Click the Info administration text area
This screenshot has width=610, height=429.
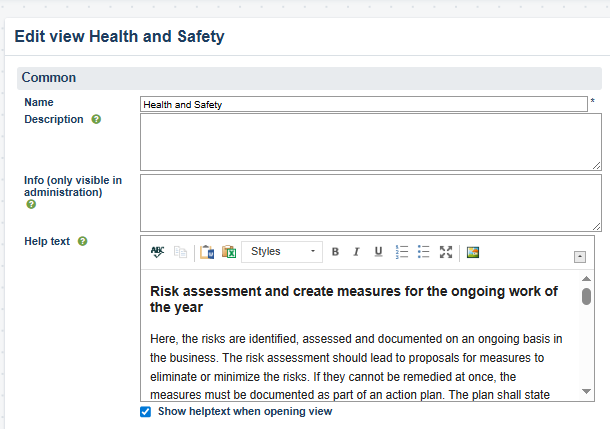[370, 202]
